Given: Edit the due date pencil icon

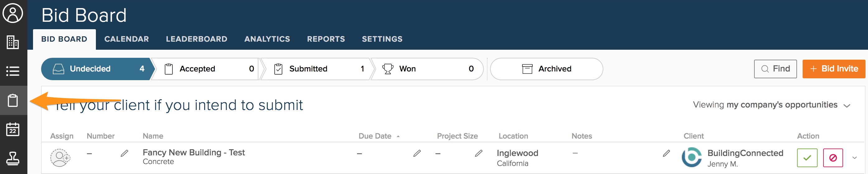Looking at the screenshot, I should click(x=417, y=153).
